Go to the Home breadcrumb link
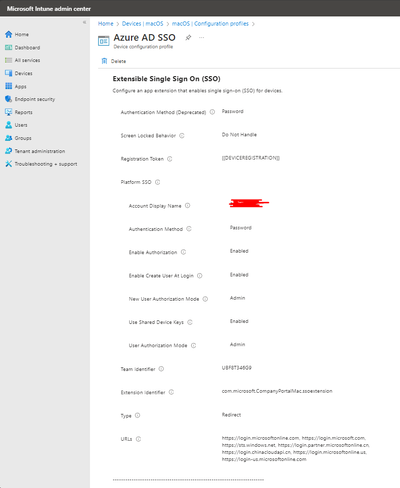This screenshot has height=488, width=400. [106, 24]
